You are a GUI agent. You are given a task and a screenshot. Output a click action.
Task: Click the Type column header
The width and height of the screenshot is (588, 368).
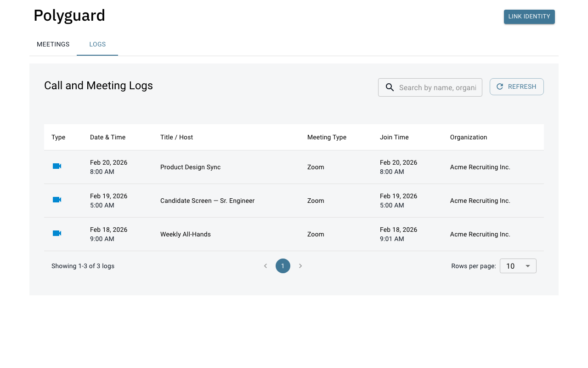[x=58, y=137]
